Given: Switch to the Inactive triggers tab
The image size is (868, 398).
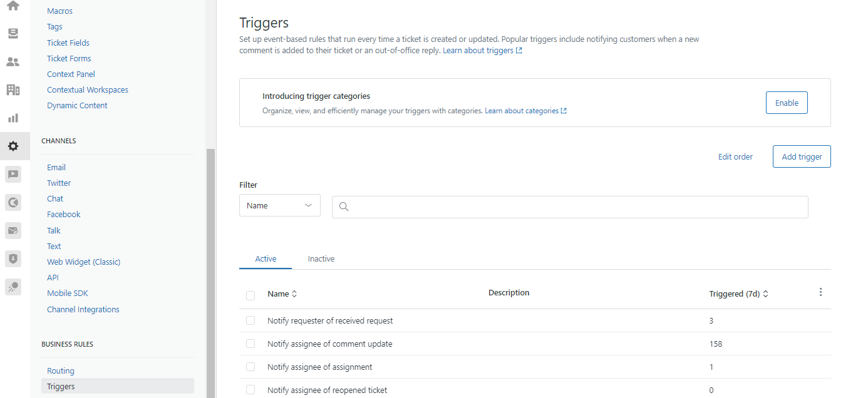Looking at the screenshot, I should (321, 259).
